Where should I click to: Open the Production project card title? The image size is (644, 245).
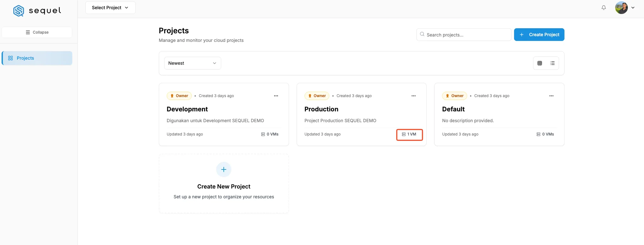[x=321, y=109]
